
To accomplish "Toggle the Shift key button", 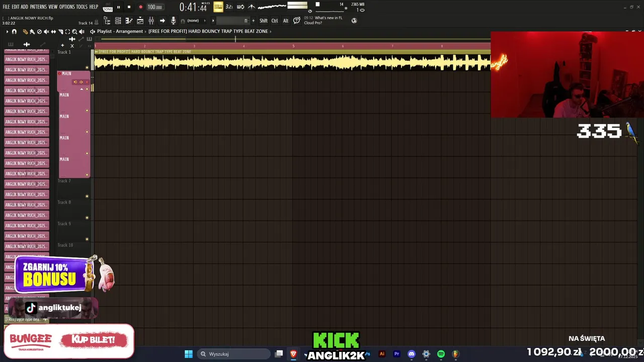I will point(264,21).
